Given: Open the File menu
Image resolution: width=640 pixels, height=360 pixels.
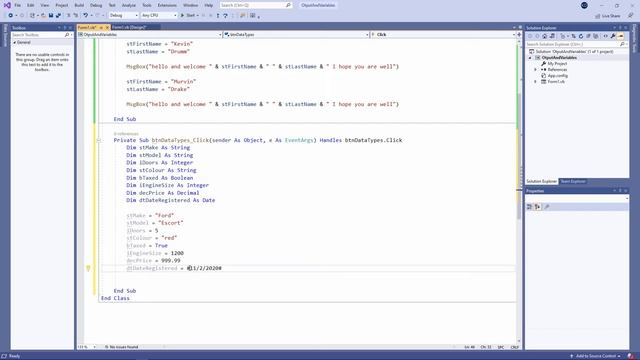Looking at the screenshot, I should pos(17,5).
